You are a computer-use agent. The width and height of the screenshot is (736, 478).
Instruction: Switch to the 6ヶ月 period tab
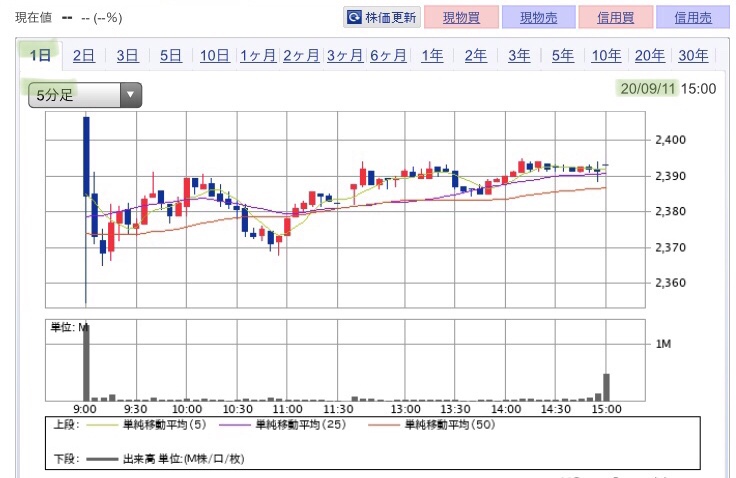coord(388,55)
